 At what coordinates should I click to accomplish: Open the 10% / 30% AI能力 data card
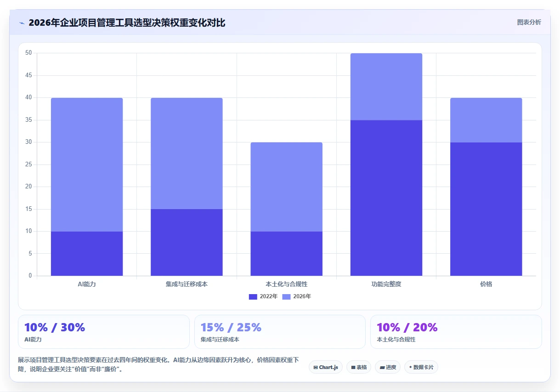104,332
